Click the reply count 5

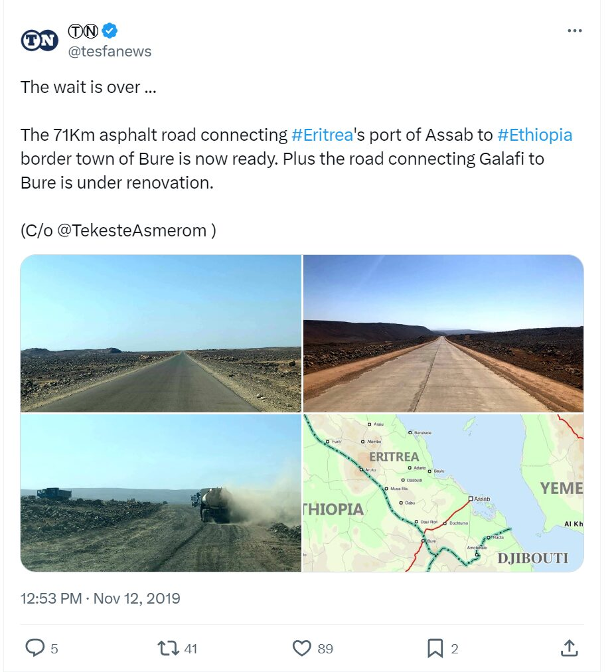(54, 648)
